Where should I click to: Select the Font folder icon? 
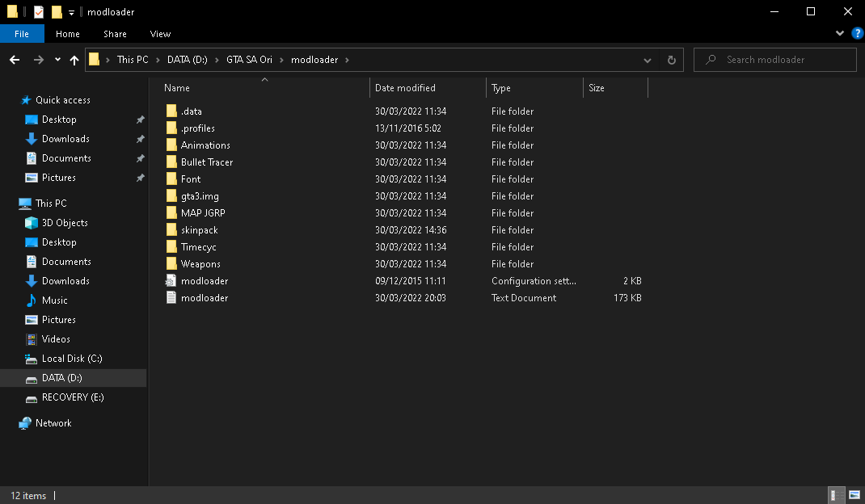coord(171,178)
